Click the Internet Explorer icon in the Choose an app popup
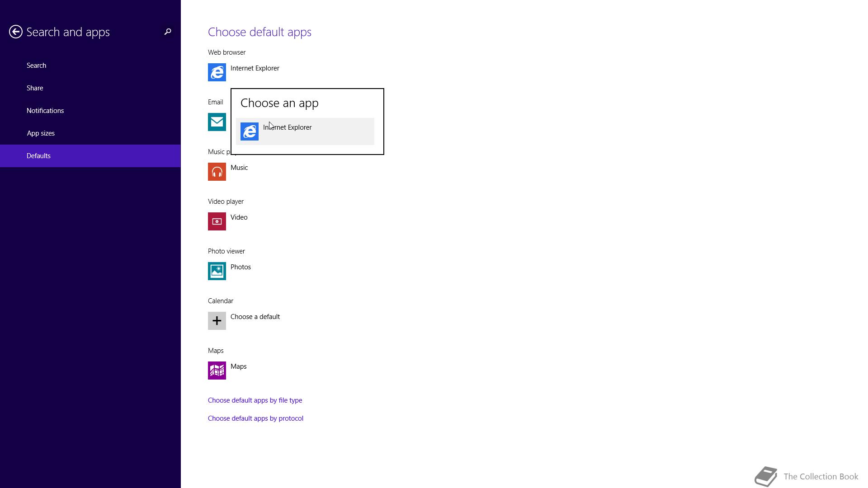 point(250,131)
